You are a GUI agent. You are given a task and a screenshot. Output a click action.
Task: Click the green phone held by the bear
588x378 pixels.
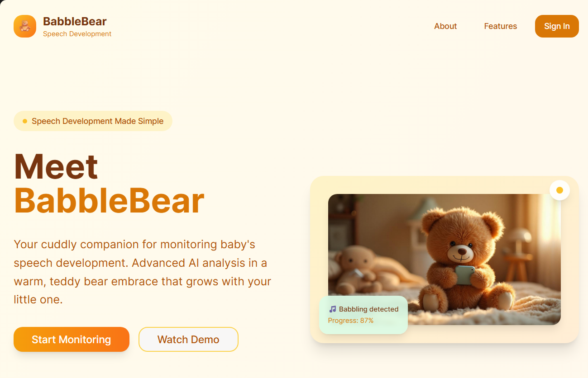(465, 275)
